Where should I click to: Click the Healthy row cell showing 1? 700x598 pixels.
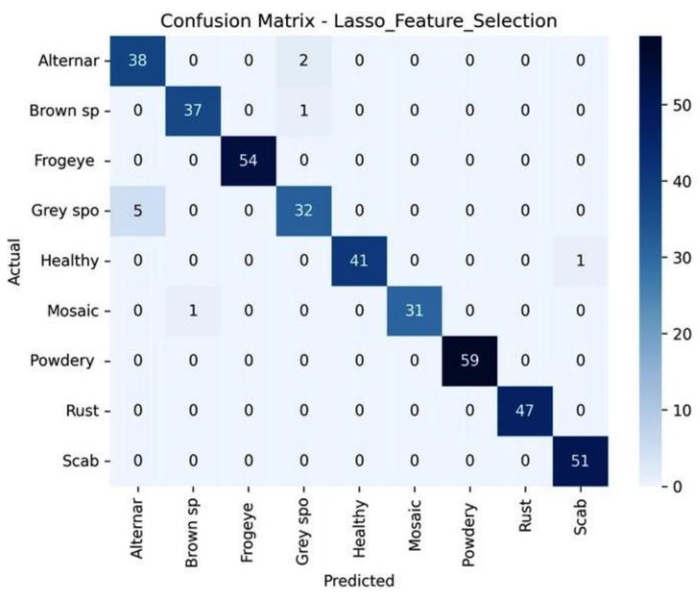[580, 261]
